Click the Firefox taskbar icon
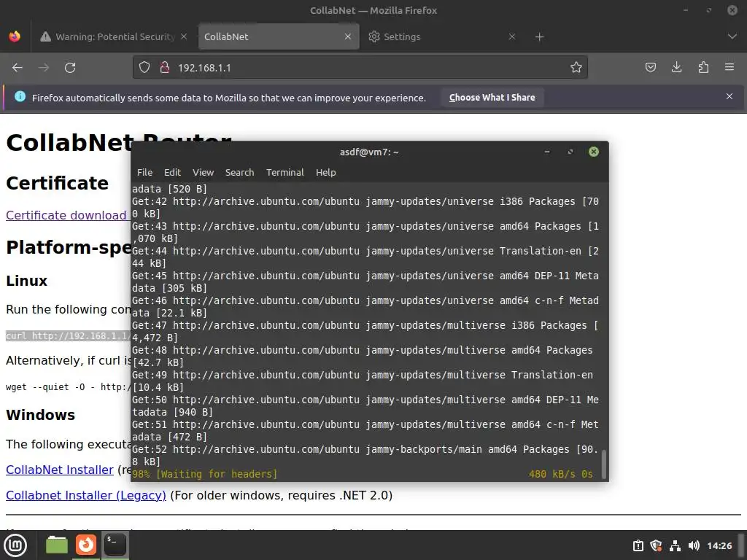Image resolution: width=747 pixels, height=560 pixels. [x=86, y=545]
